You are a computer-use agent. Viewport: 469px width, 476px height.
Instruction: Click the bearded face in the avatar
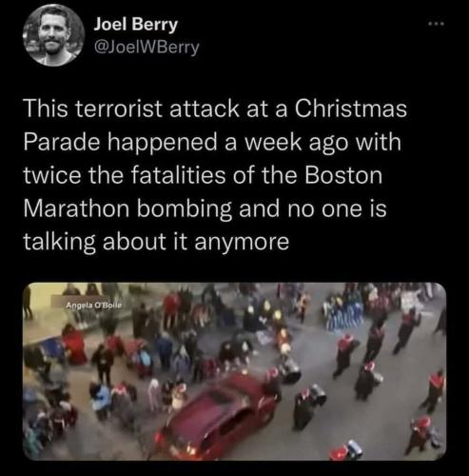pyautogui.click(x=52, y=33)
